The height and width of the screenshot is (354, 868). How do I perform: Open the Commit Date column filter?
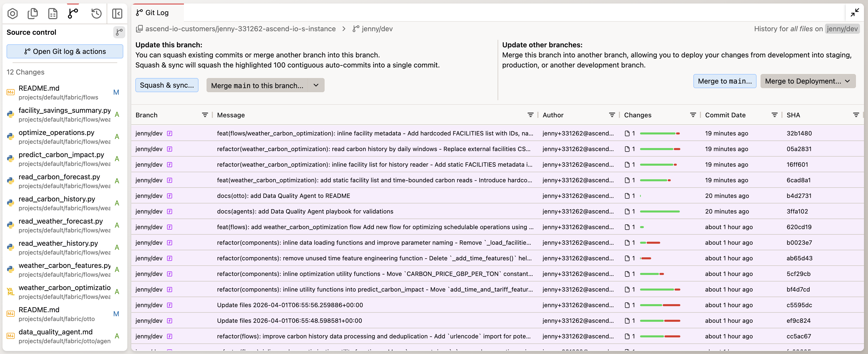(774, 115)
